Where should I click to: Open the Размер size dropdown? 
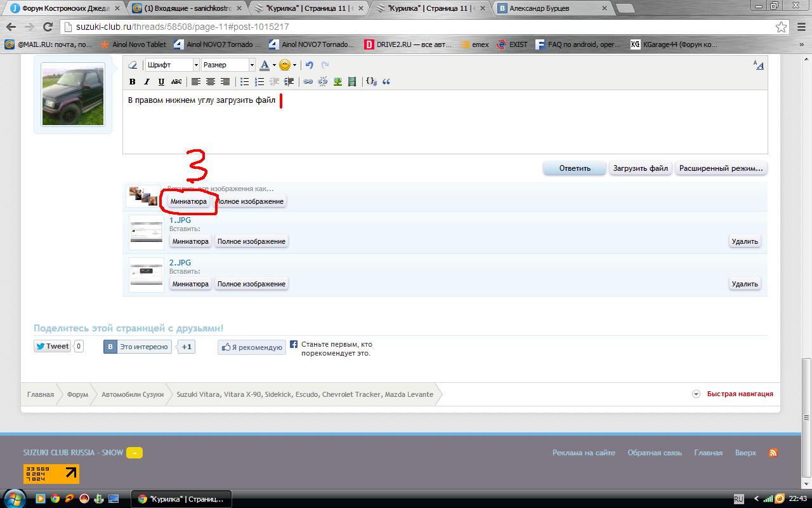point(228,65)
